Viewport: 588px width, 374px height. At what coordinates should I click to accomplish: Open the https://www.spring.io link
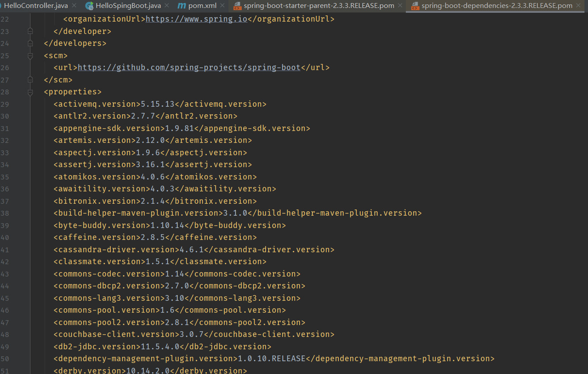coord(196,19)
